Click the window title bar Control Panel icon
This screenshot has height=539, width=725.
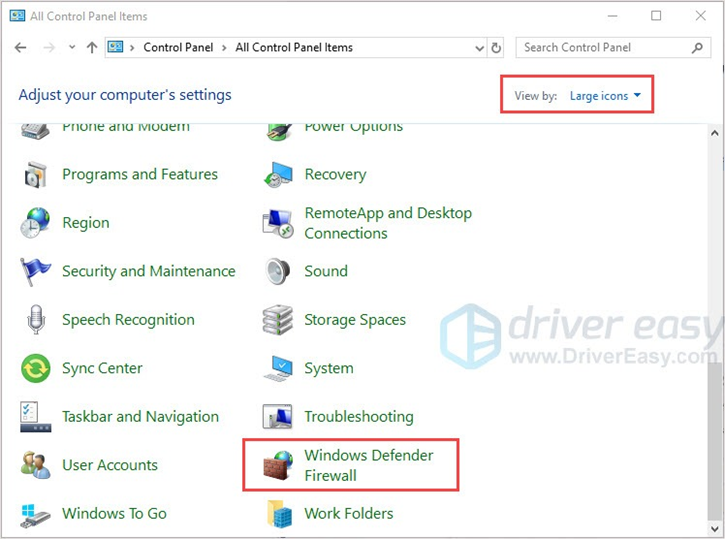(17, 16)
